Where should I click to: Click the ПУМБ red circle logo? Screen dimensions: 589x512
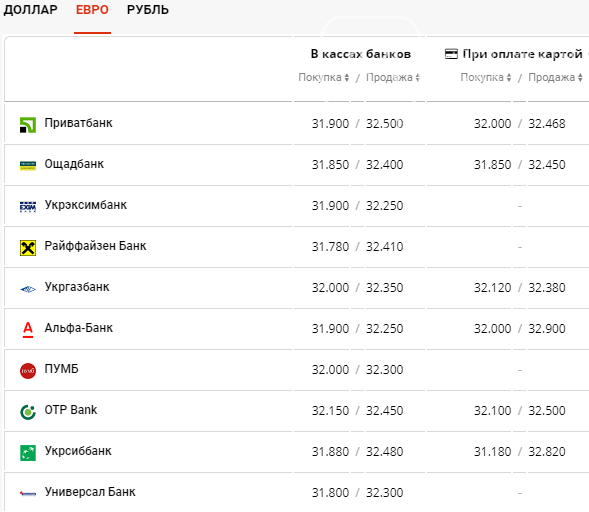pos(28,371)
